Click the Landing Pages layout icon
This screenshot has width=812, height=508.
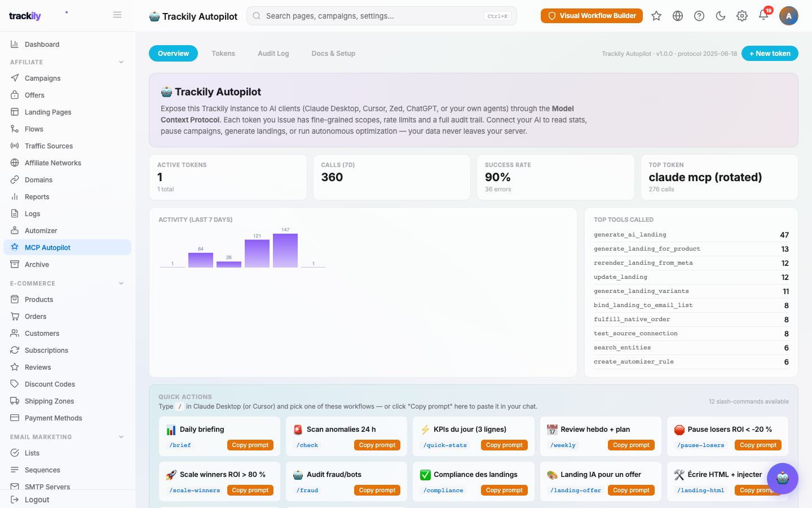(15, 112)
